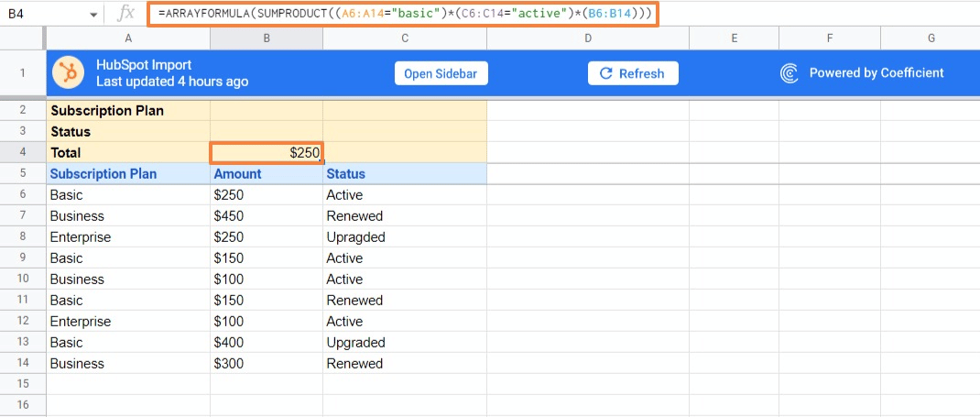
Task: Click the misspelled Upragded status cell
Action: [x=404, y=237]
